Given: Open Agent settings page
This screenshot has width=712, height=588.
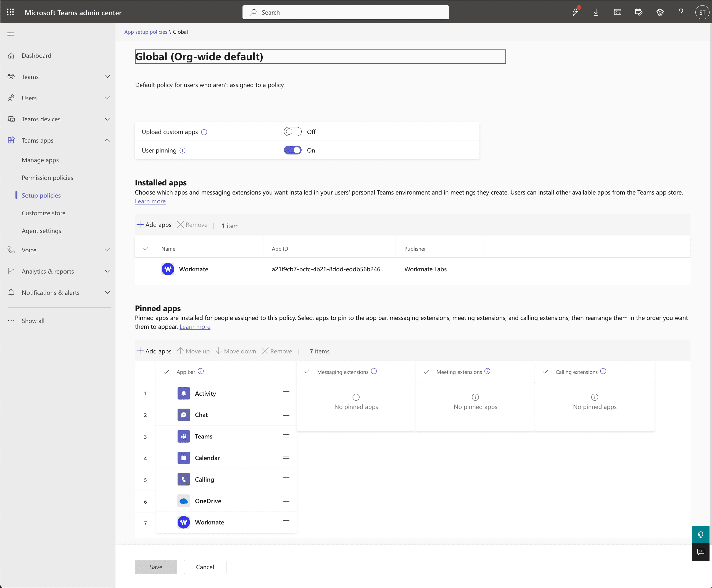Looking at the screenshot, I should click(x=42, y=231).
